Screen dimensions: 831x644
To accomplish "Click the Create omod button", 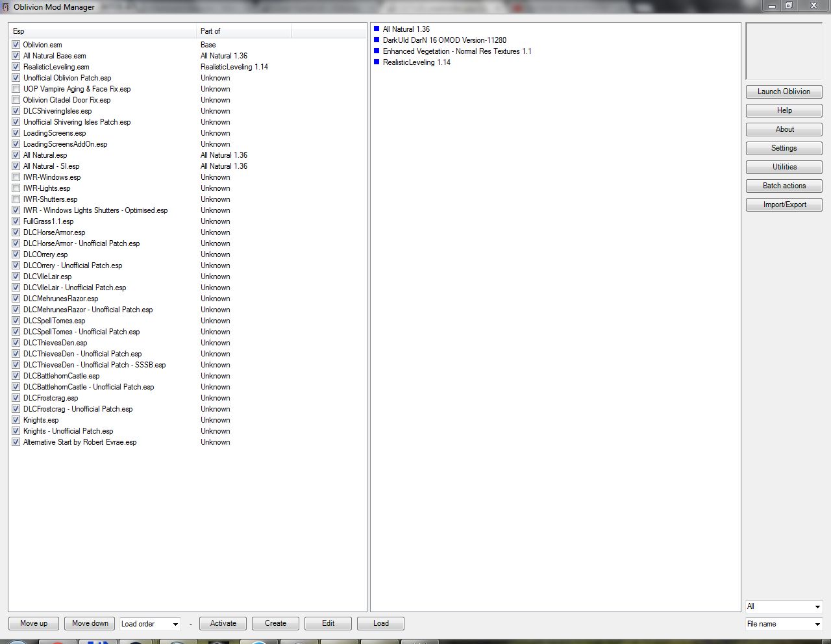I will (x=275, y=623).
